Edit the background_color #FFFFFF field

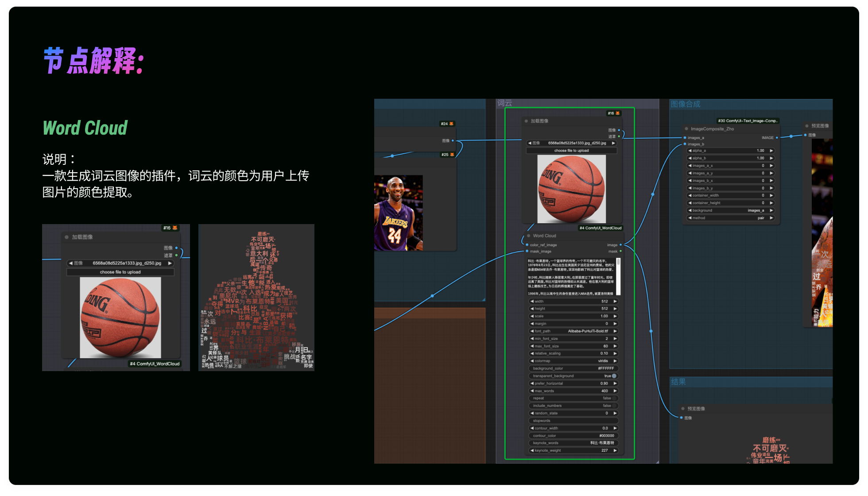tap(573, 368)
